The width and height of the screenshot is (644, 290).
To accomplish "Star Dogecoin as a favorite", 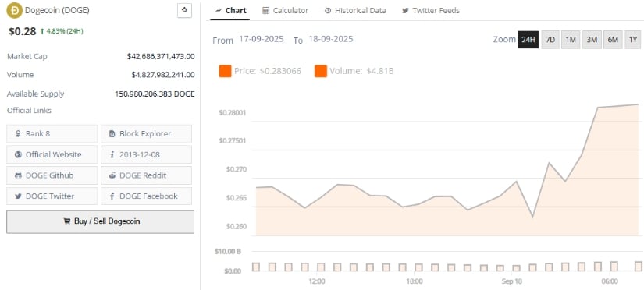I will coord(184,10).
